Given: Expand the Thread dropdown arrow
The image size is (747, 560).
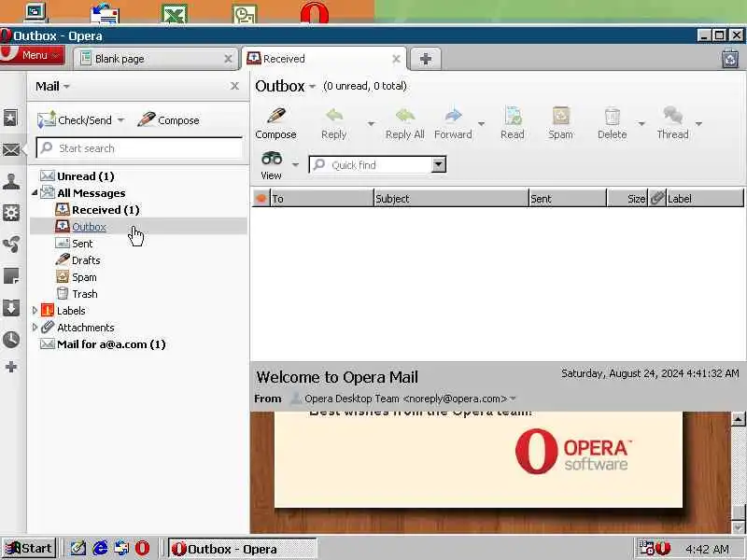Looking at the screenshot, I should 698,124.
